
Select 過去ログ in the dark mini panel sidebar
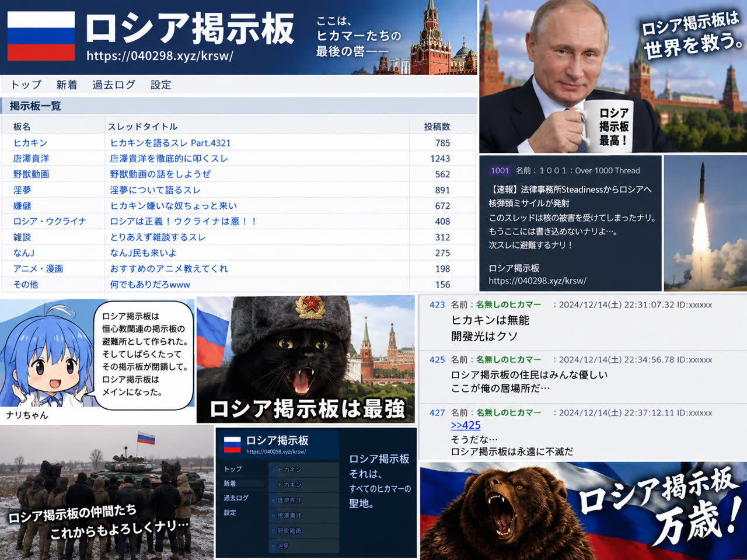(236, 498)
